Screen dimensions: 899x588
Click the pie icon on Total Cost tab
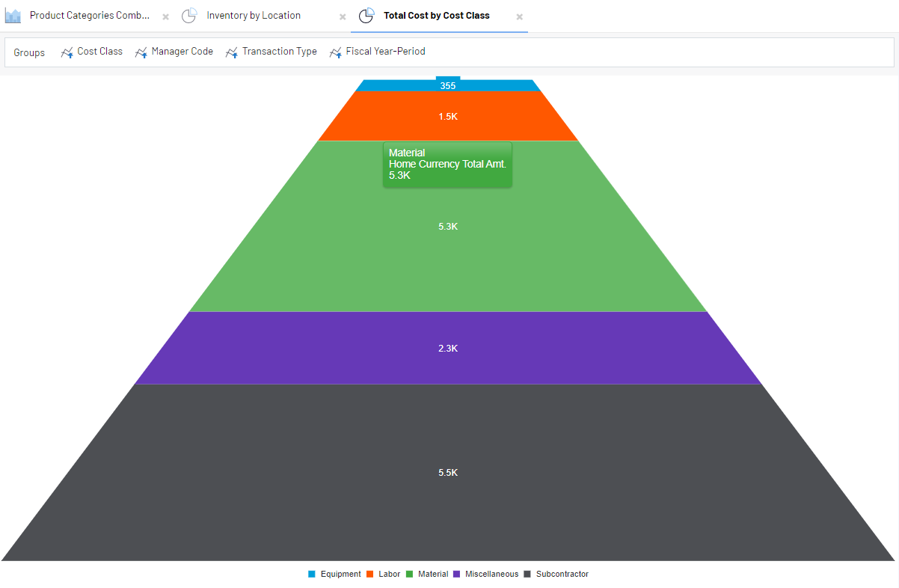(366, 16)
